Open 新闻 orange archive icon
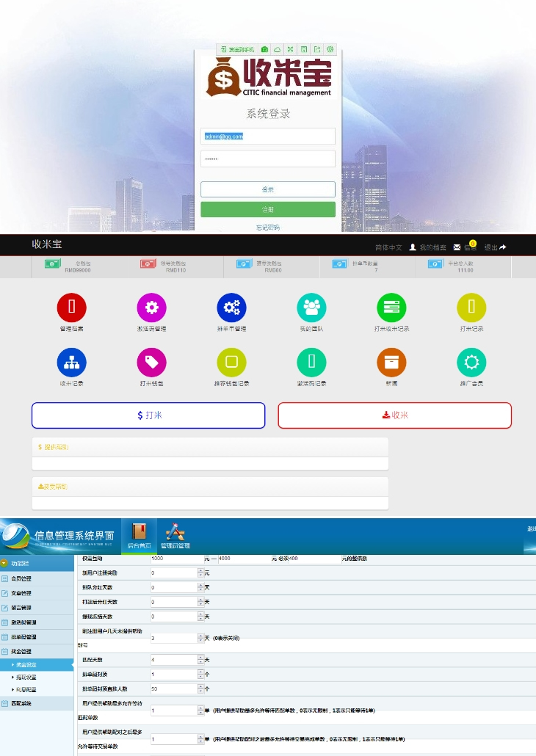This screenshot has width=536, height=756. click(x=391, y=362)
